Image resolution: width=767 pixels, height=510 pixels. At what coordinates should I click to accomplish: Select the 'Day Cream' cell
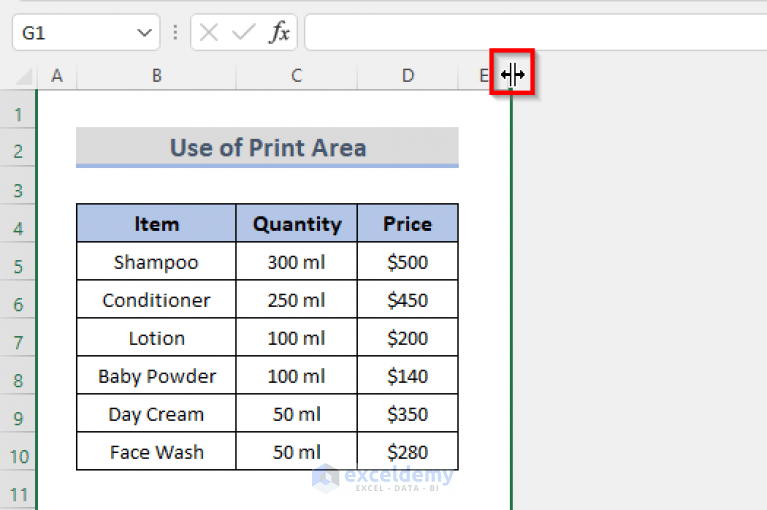(x=157, y=414)
